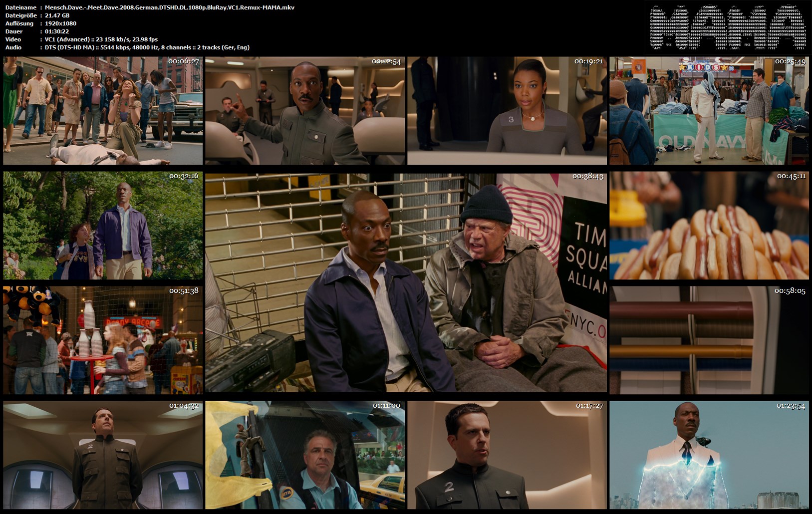Click the DTS-HD MA audio info line
Image resolution: width=812 pixels, height=514 pixels.
pos(147,47)
